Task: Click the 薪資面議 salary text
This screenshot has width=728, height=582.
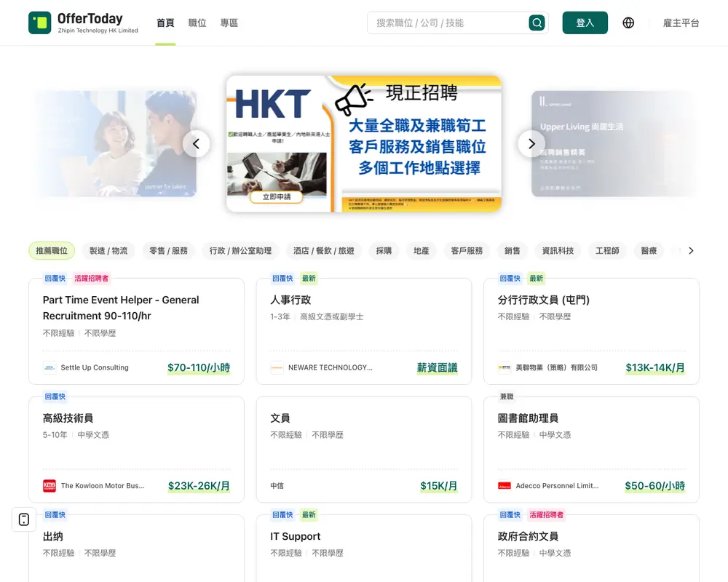Action: (x=437, y=367)
